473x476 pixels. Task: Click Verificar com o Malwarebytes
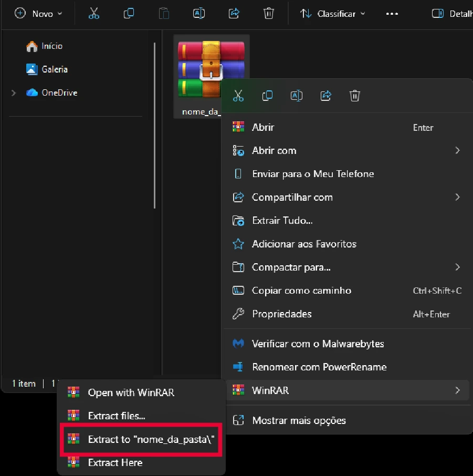coord(318,344)
